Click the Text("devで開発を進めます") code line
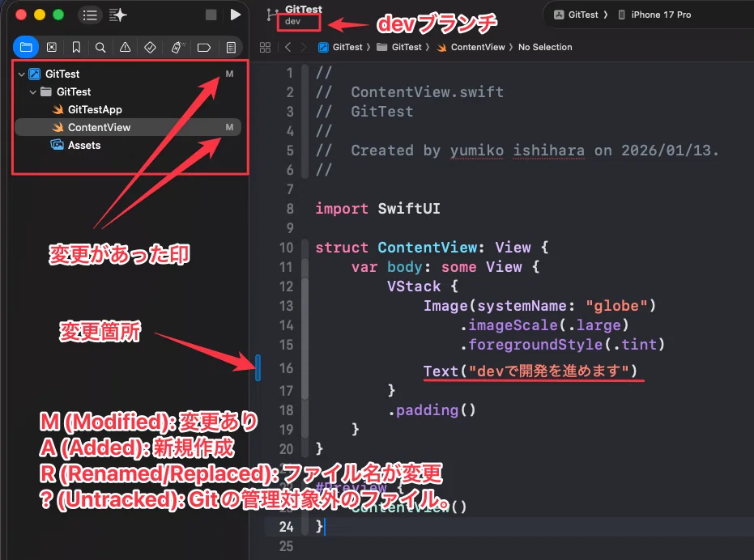Image resolution: width=754 pixels, height=560 pixels. (x=530, y=371)
